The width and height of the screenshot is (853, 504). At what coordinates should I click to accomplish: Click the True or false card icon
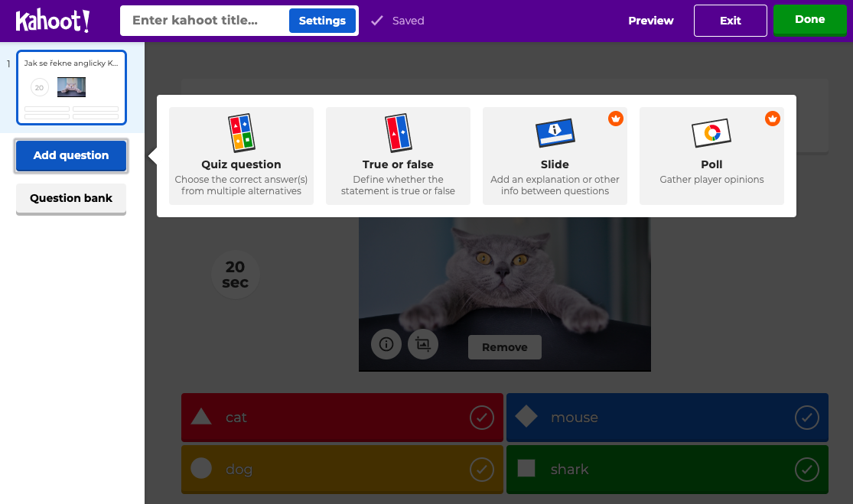pyautogui.click(x=399, y=133)
